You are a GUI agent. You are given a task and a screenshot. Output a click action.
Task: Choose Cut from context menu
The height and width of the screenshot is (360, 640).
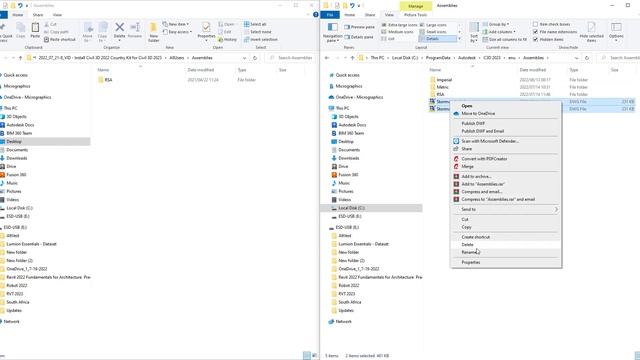coord(506,220)
